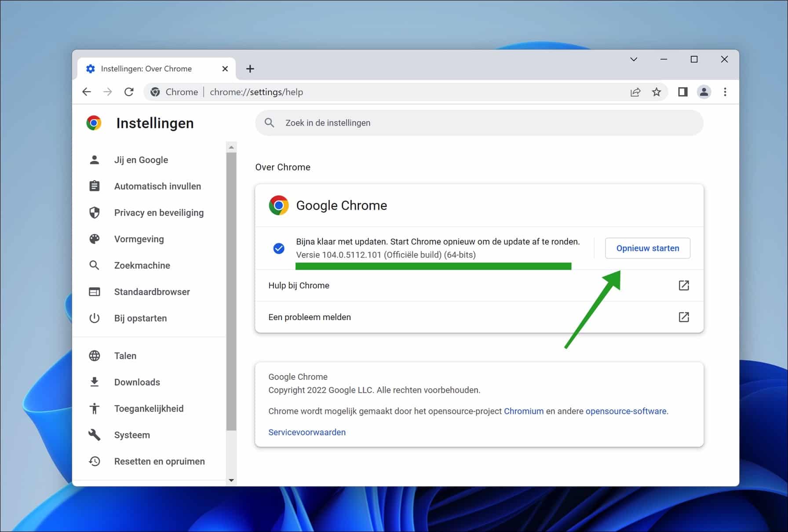Open the Chrome three-dot menu
This screenshot has height=532, width=788.
(725, 92)
